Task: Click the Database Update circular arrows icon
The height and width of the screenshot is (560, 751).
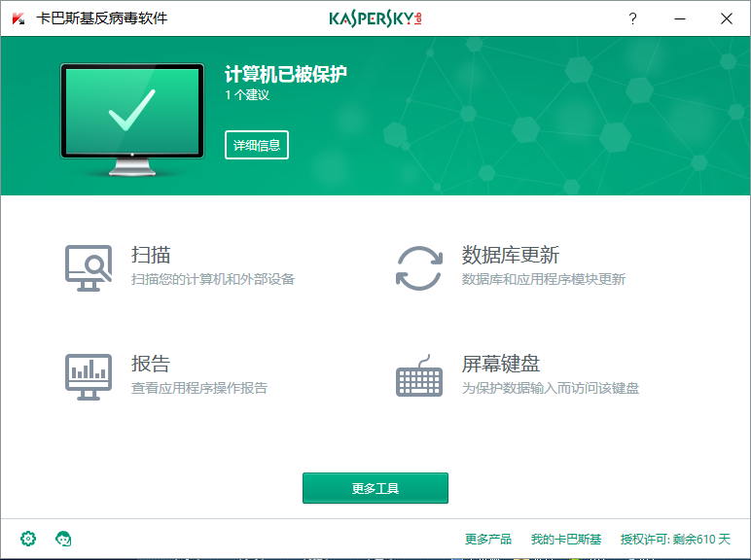Action: pyautogui.click(x=419, y=267)
